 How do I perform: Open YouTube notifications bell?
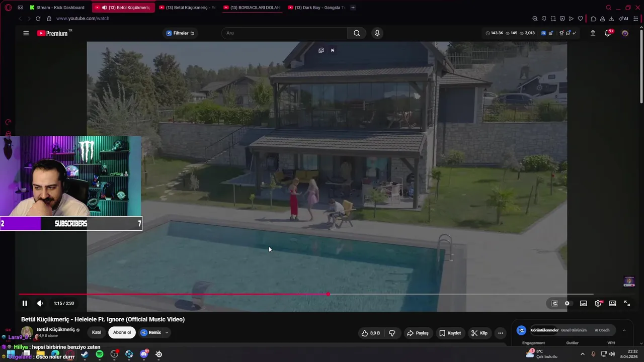(608, 33)
